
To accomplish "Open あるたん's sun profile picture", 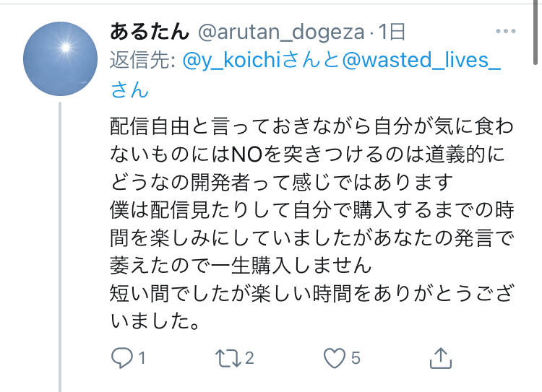I will tap(60, 58).
